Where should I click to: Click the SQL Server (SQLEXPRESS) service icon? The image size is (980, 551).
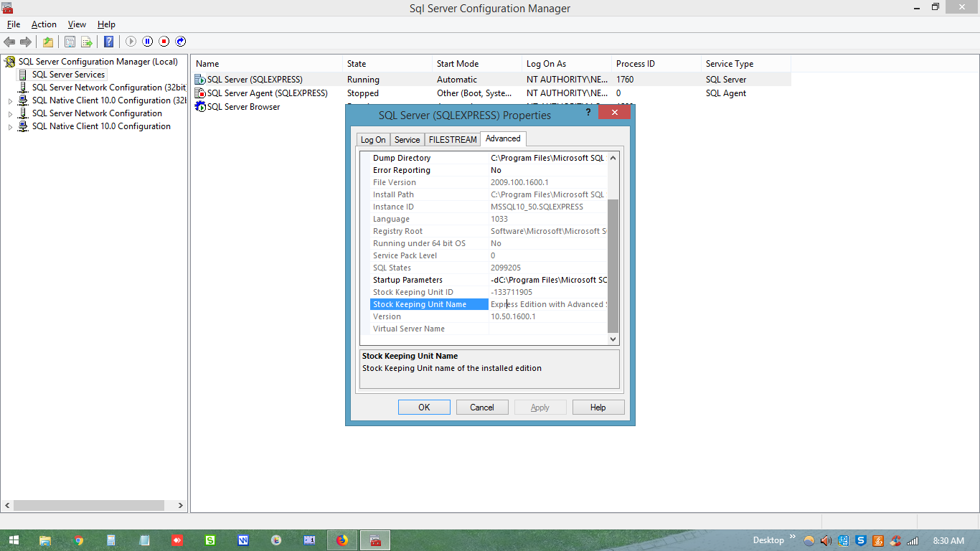pos(200,80)
